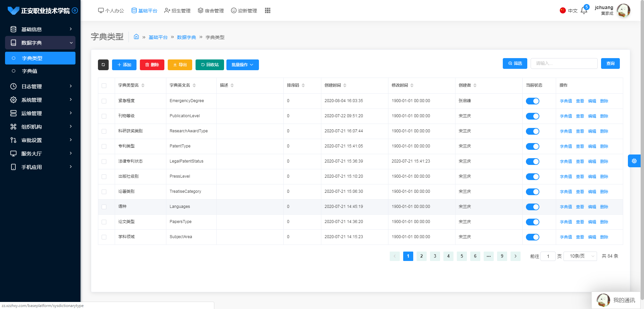Check the box for 紧急程度 row
Viewport: 644px width, 309px height.
pyautogui.click(x=104, y=101)
